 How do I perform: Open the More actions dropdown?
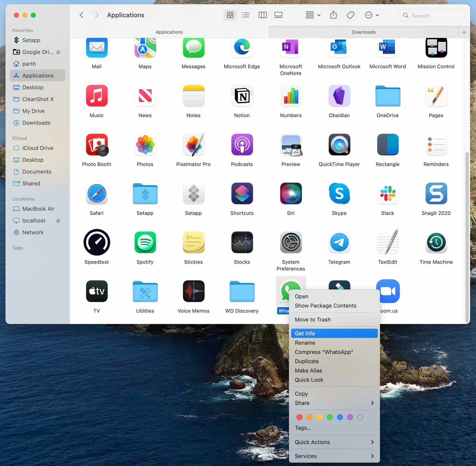(x=372, y=15)
